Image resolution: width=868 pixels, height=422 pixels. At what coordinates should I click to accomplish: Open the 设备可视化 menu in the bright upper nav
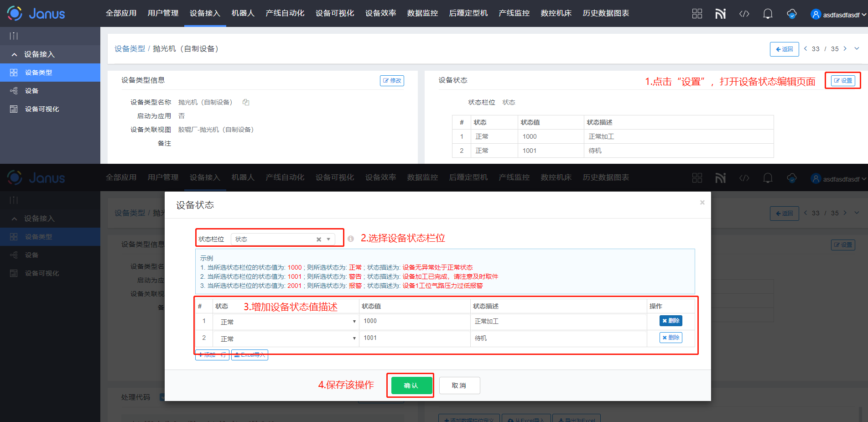pos(335,13)
